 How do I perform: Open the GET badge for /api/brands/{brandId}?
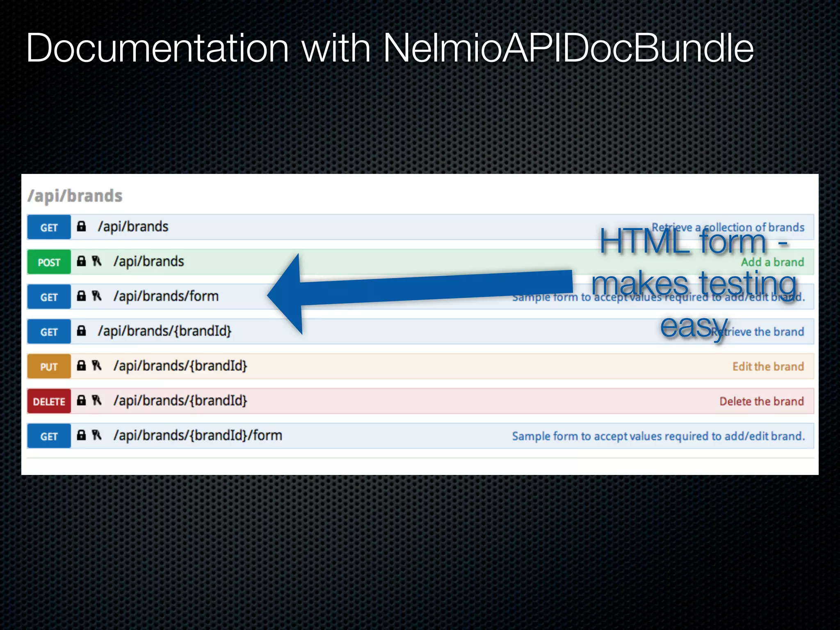coord(49,332)
